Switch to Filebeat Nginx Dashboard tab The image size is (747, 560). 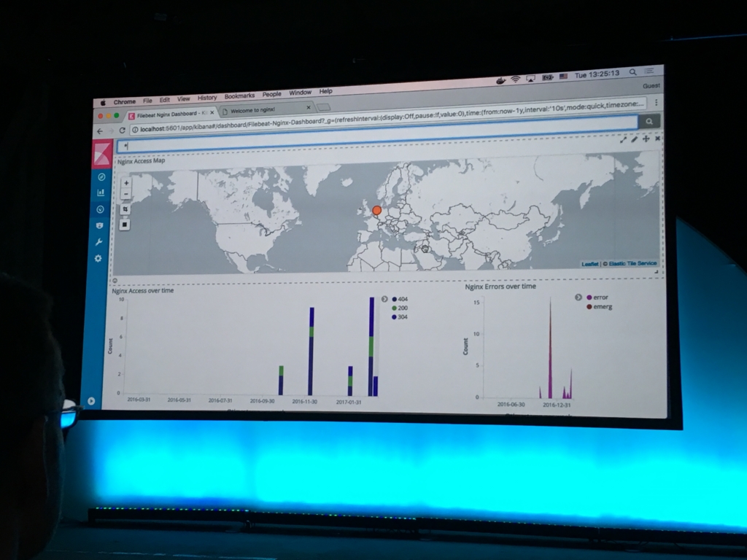click(171, 114)
